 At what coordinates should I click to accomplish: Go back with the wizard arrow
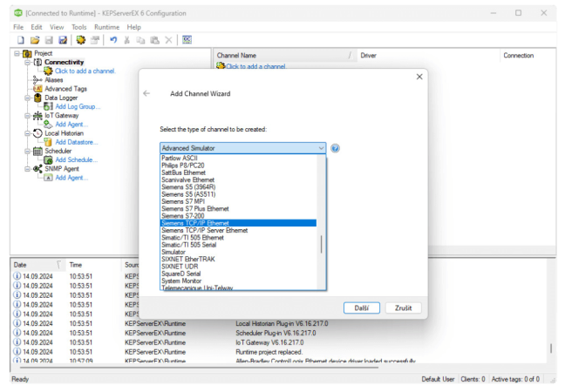[x=146, y=93]
